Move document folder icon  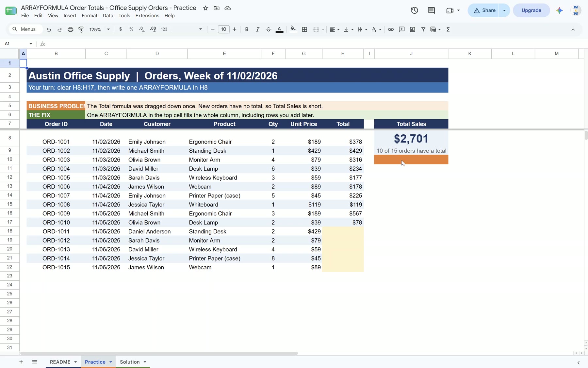click(x=217, y=8)
